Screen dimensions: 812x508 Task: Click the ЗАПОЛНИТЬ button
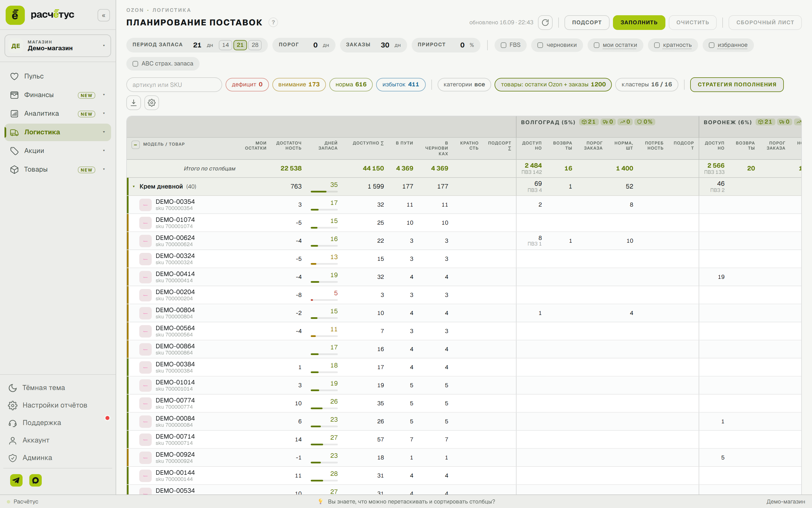coord(639,23)
